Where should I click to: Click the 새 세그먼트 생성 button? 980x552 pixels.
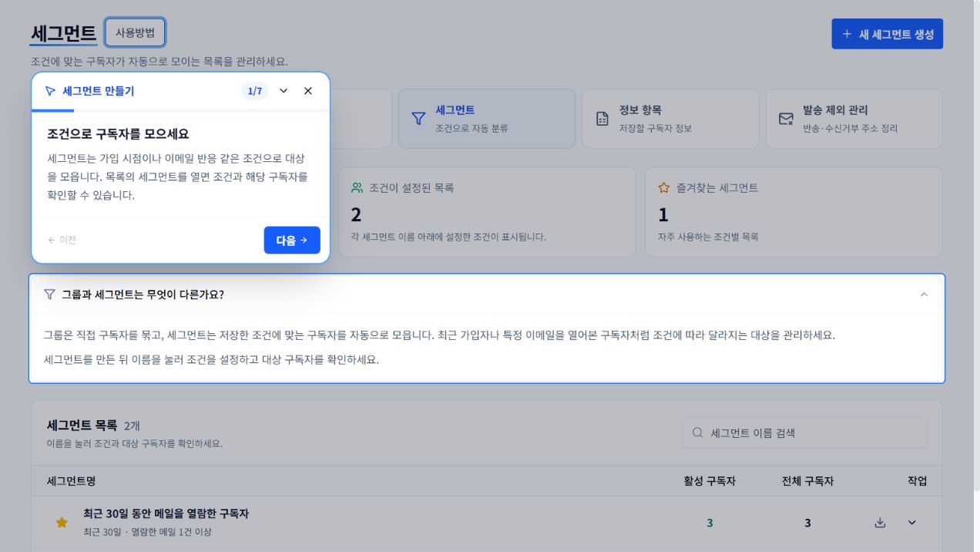[887, 34]
